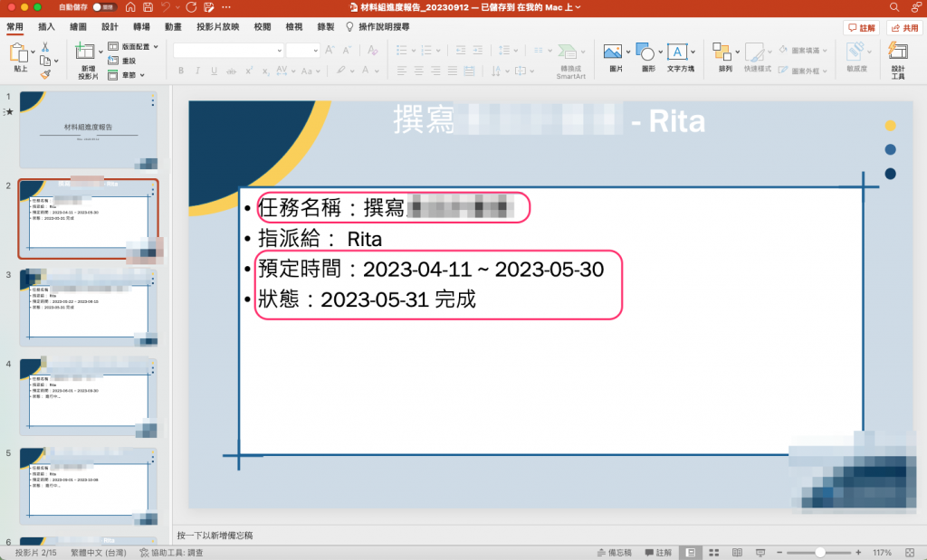927x560 pixels.
Task: Click the Save As pencil-disk icon
Action: 209,7
